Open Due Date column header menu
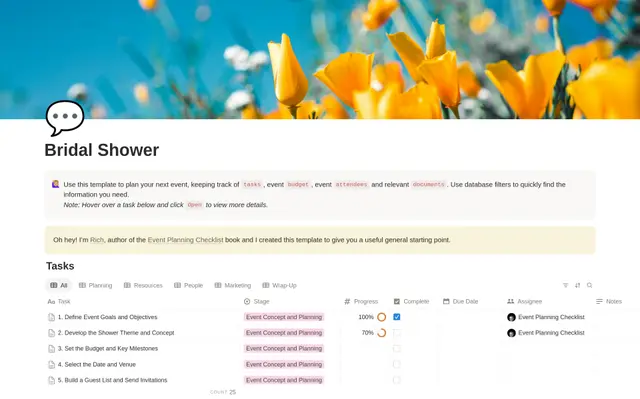Viewport: 640px width, 399px height. click(x=460, y=301)
